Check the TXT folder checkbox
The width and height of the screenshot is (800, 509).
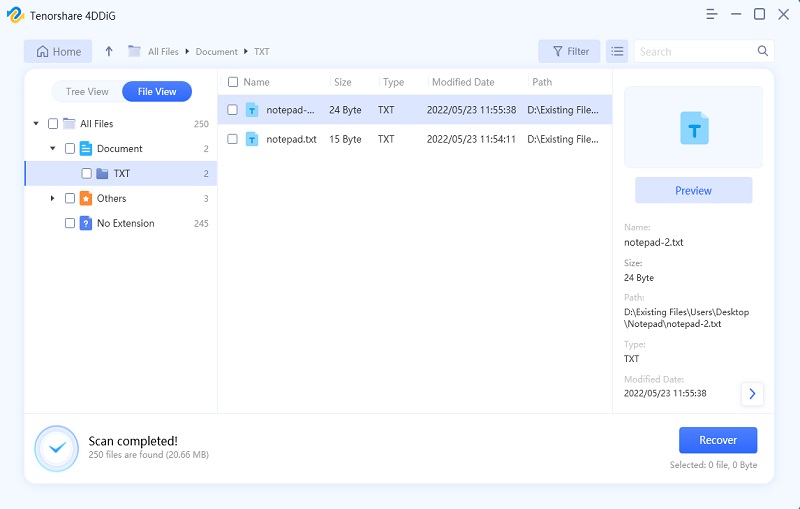(87, 173)
